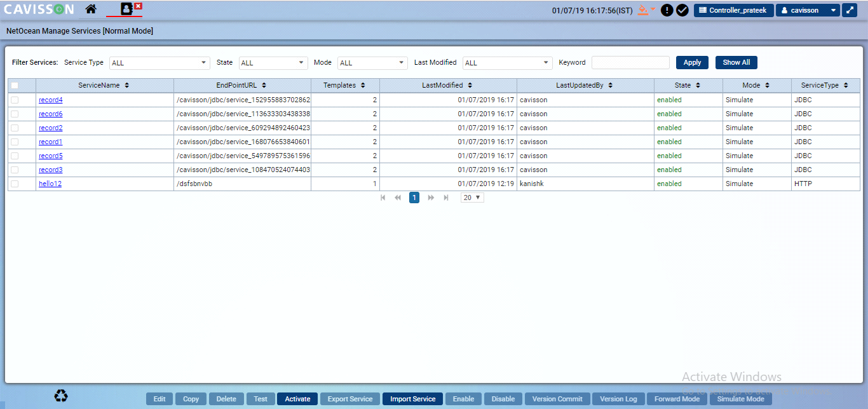Click the Disable button
This screenshot has width=868, height=409.
click(x=503, y=399)
